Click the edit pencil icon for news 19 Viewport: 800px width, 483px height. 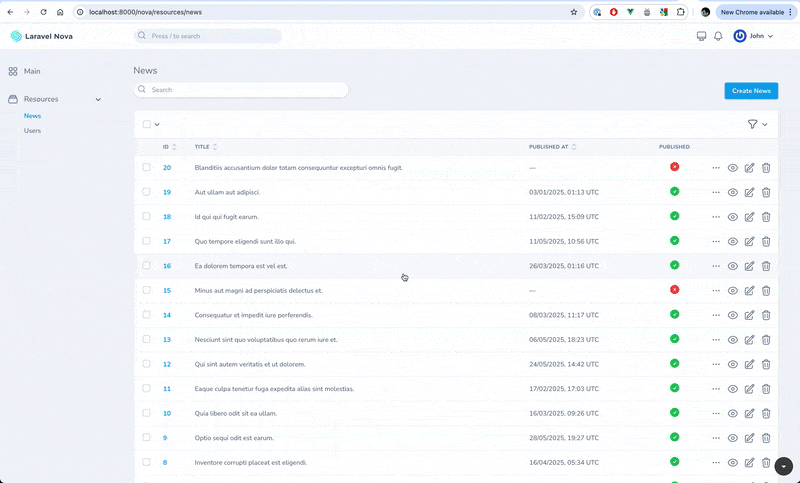click(749, 192)
